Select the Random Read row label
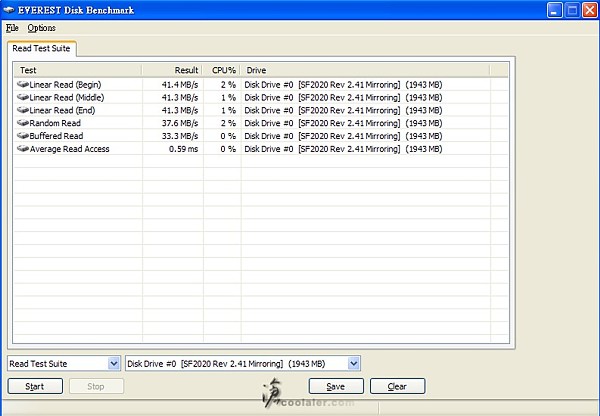600x416 pixels. (x=55, y=123)
